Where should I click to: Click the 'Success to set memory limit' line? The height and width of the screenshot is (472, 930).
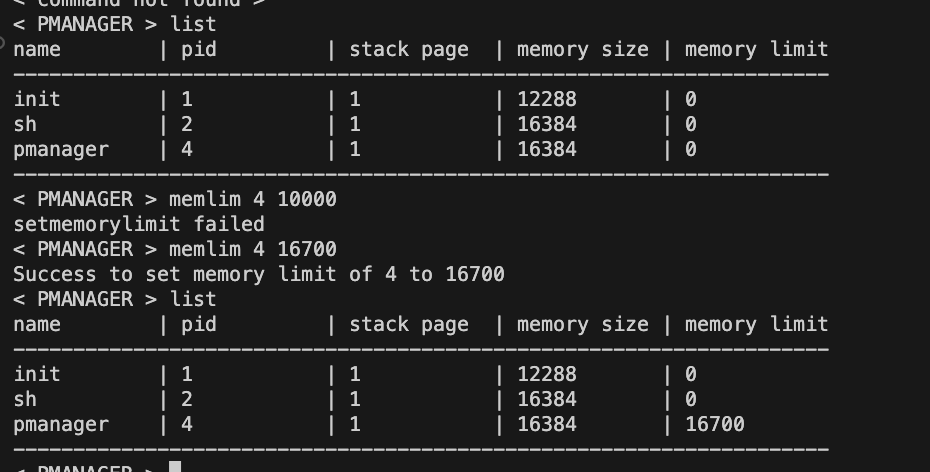(259, 275)
